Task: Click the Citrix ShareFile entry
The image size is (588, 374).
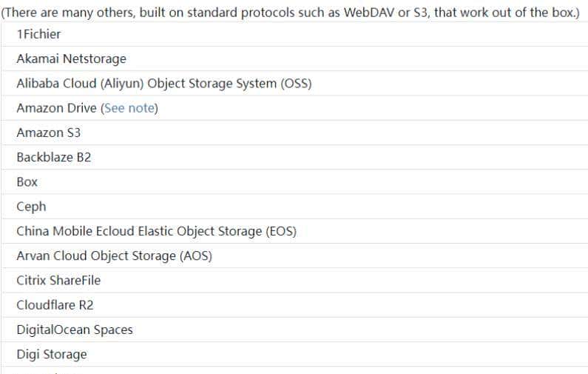Action: point(58,280)
